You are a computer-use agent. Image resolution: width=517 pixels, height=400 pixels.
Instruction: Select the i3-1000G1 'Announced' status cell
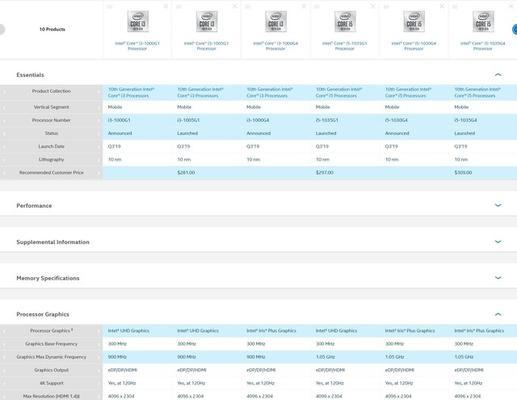click(x=120, y=133)
